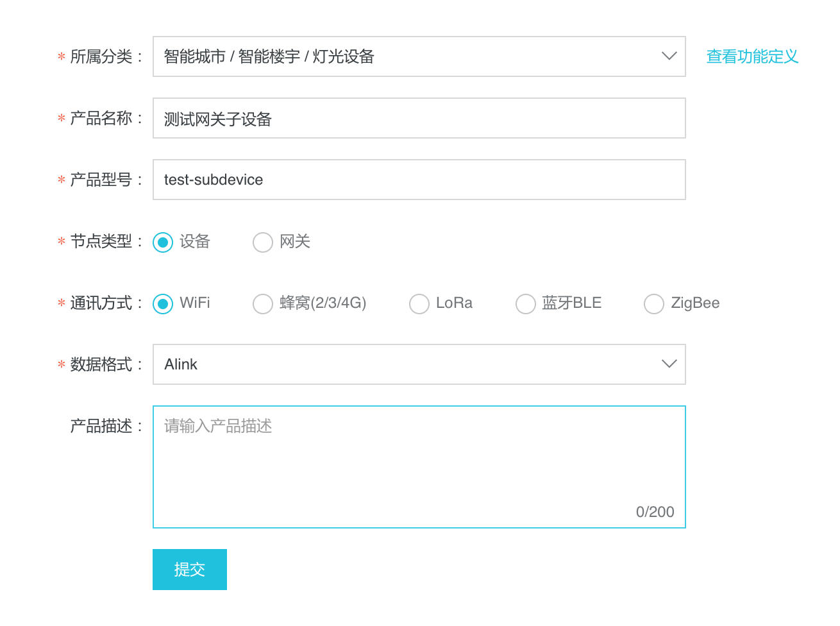Open the 查看功能定义 link
Screen dimensions: 840x626
752,56
